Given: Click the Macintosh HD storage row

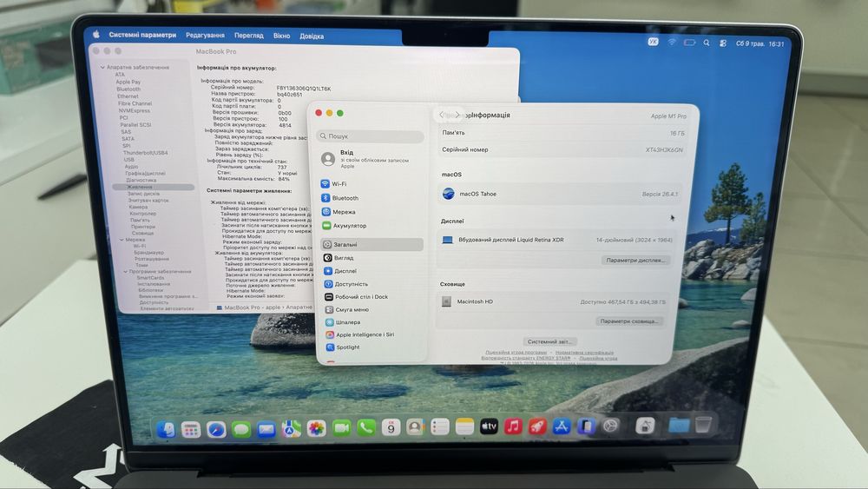Looking at the screenshot, I should pyautogui.click(x=555, y=301).
